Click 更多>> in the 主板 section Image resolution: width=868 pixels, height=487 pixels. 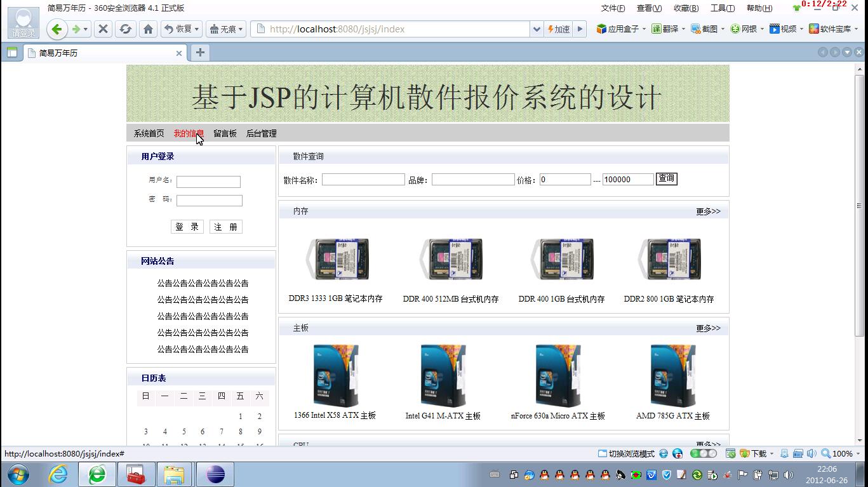pyautogui.click(x=708, y=328)
